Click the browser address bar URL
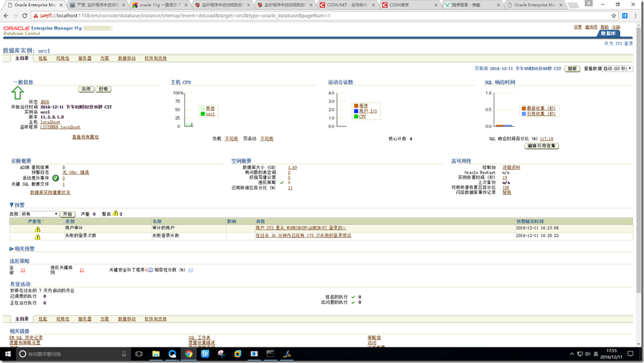Screen dimensions: 644x363 pyautogui.click(x=185, y=16)
